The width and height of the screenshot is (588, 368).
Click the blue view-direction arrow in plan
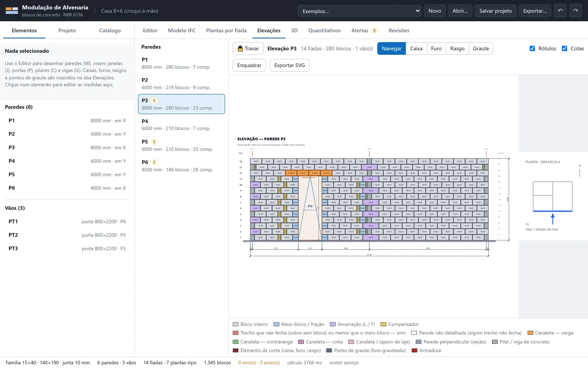pyautogui.click(x=552, y=219)
